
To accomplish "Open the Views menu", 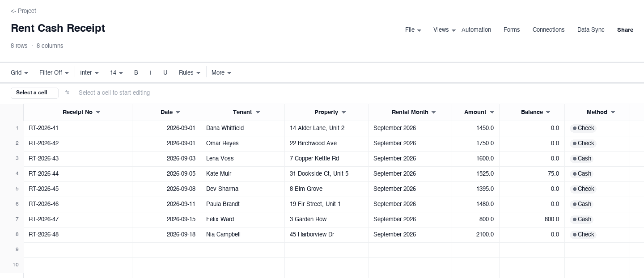I will (445, 30).
